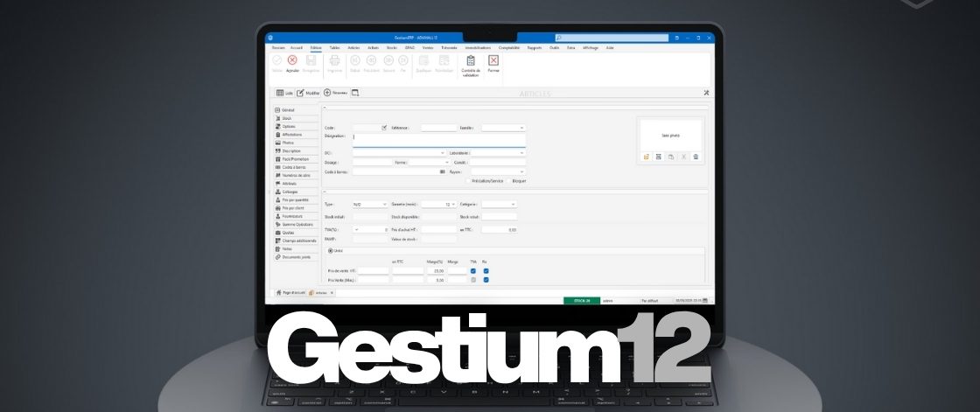
Task: Click the Fermer icon in the ribbon
Action: (493, 60)
